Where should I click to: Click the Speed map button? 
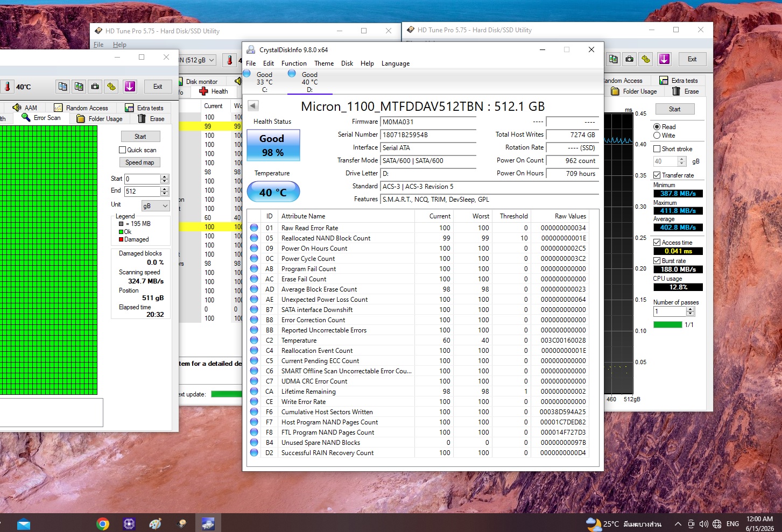(x=140, y=162)
